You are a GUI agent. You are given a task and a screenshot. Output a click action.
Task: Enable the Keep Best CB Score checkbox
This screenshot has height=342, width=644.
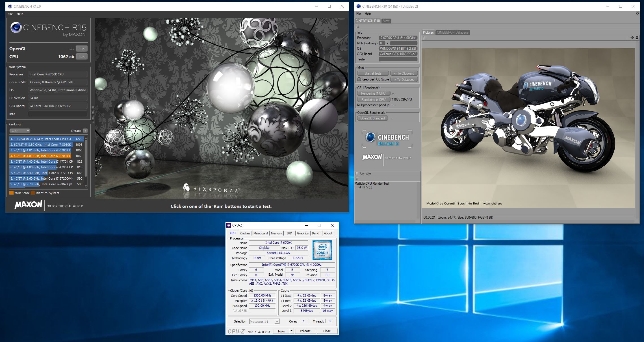(x=359, y=79)
